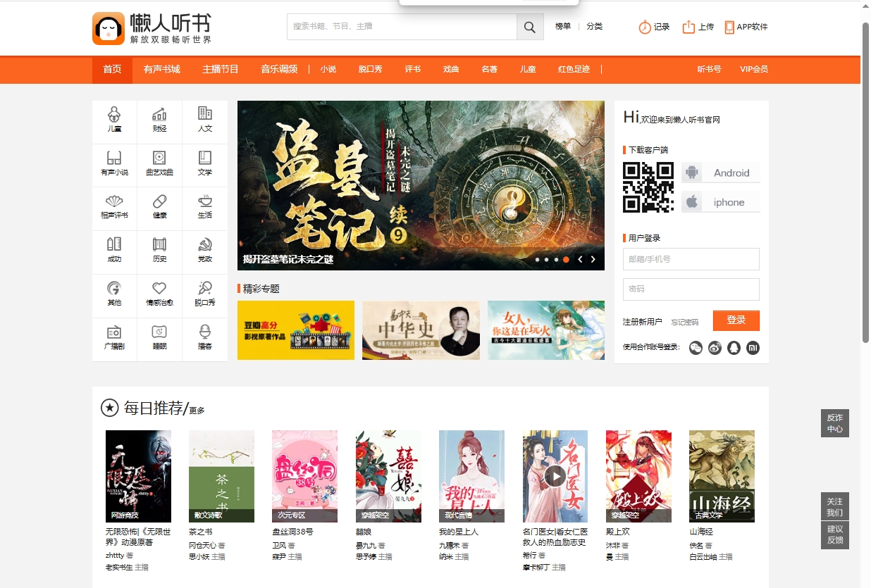Click 注册新用户 link
Image resolution: width=871 pixels, height=588 pixels.
tap(643, 322)
